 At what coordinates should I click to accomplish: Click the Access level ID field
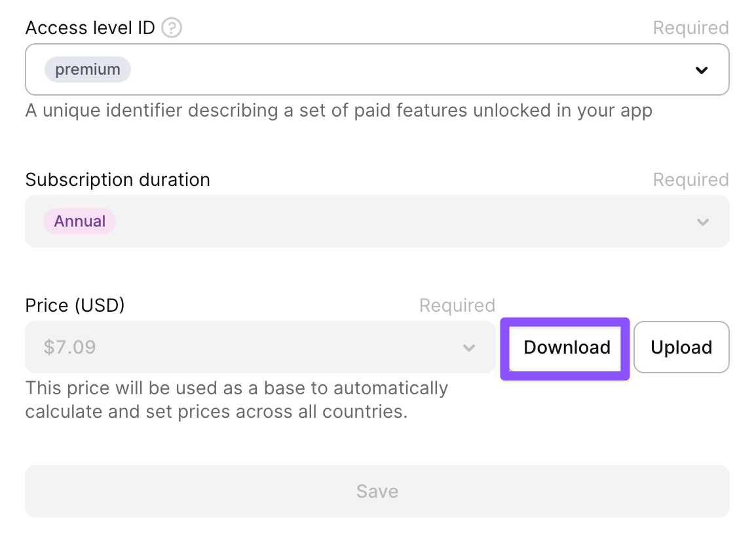tap(377, 69)
